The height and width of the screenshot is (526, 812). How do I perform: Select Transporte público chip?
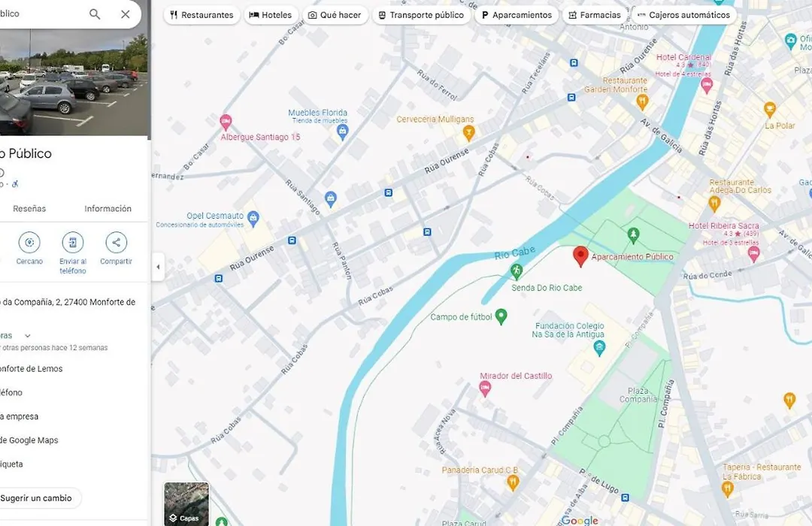pos(421,15)
